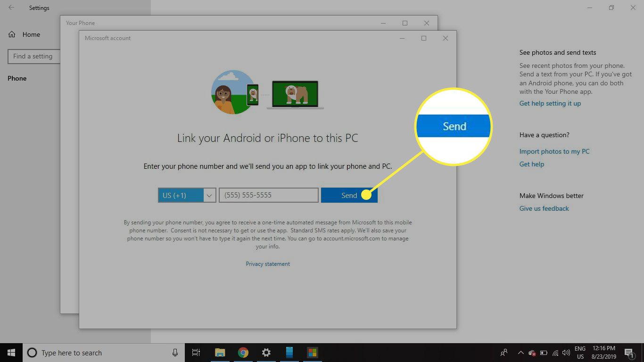Maximize the Your Phone window
Image resolution: width=644 pixels, height=362 pixels.
pos(405,23)
